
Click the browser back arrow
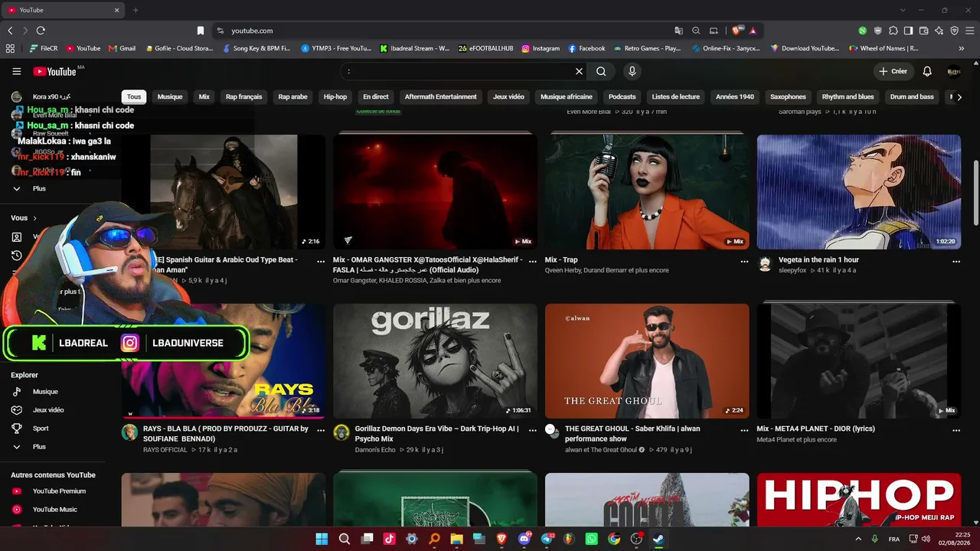click(10, 31)
